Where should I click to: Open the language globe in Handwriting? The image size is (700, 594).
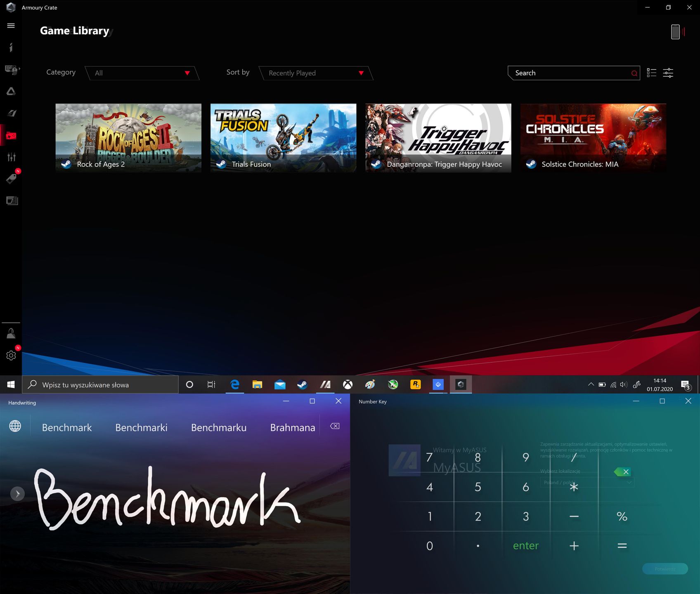(x=15, y=426)
